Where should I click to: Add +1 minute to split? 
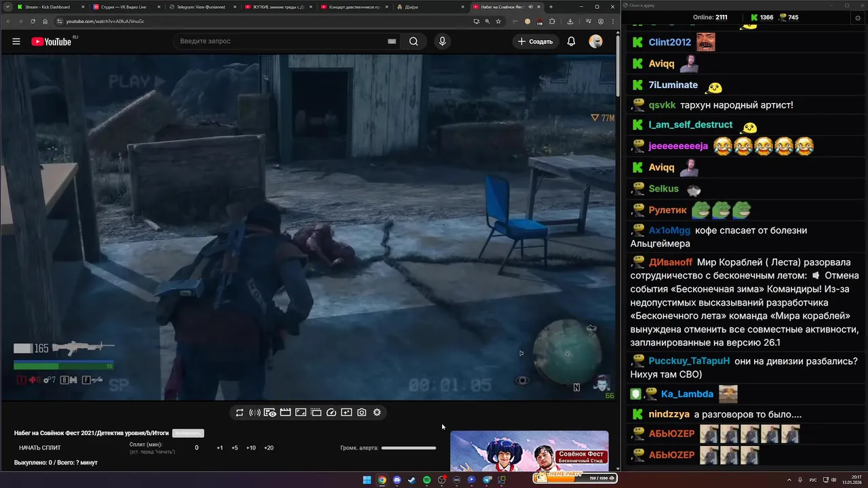tap(220, 448)
